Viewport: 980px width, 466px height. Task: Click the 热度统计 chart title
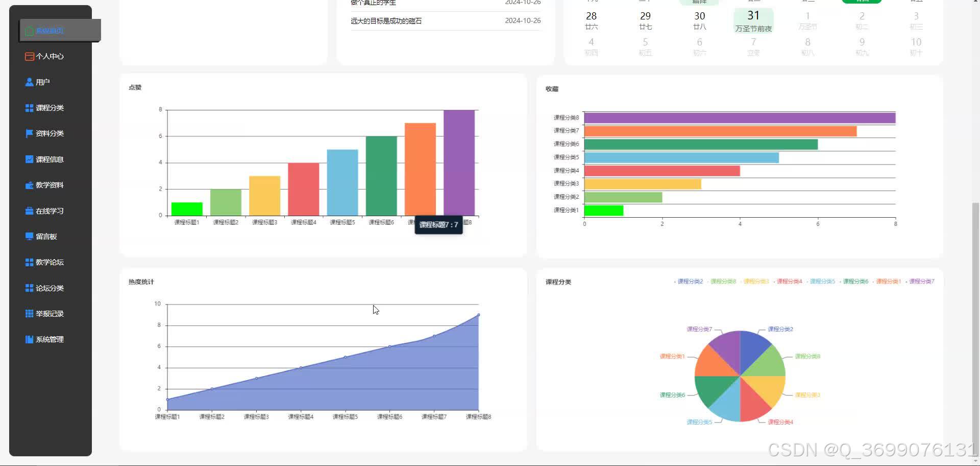141,282
